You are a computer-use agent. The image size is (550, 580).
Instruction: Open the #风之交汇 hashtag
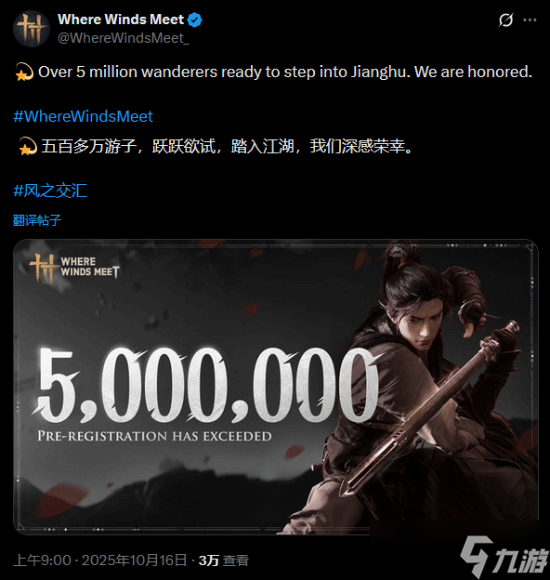[x=50, y=191]
